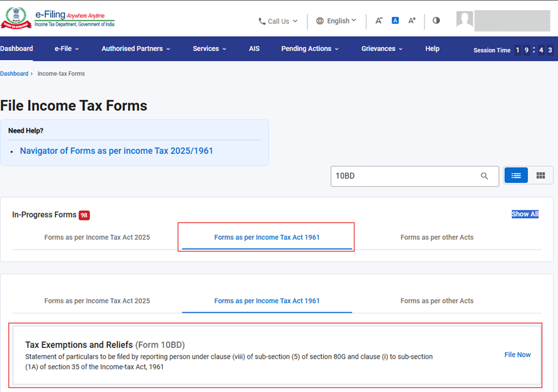This screenshot has height=392, width=558.
Task: Click the Show All button
Action: coord(525,214)
